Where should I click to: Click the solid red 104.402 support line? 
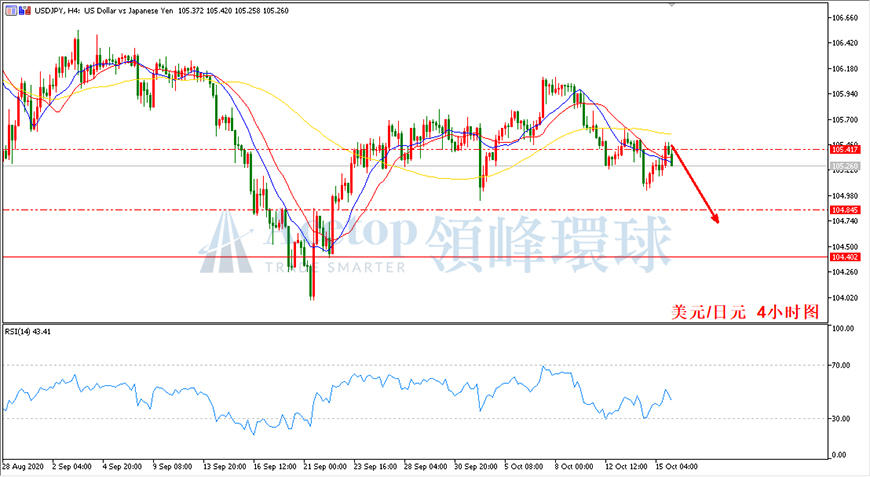click(415, 257)
